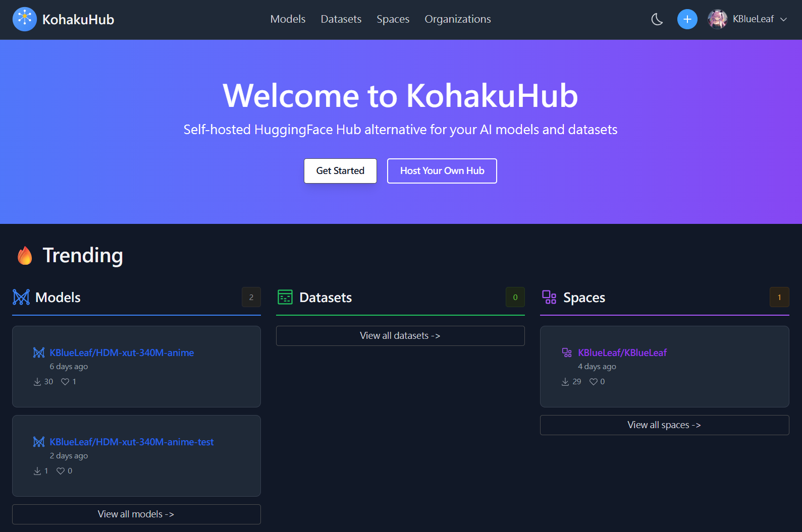Viewport: 802px width, 532px height.
Task: Go to Spaces in top navigation
Action: click(x=393, y=19)
